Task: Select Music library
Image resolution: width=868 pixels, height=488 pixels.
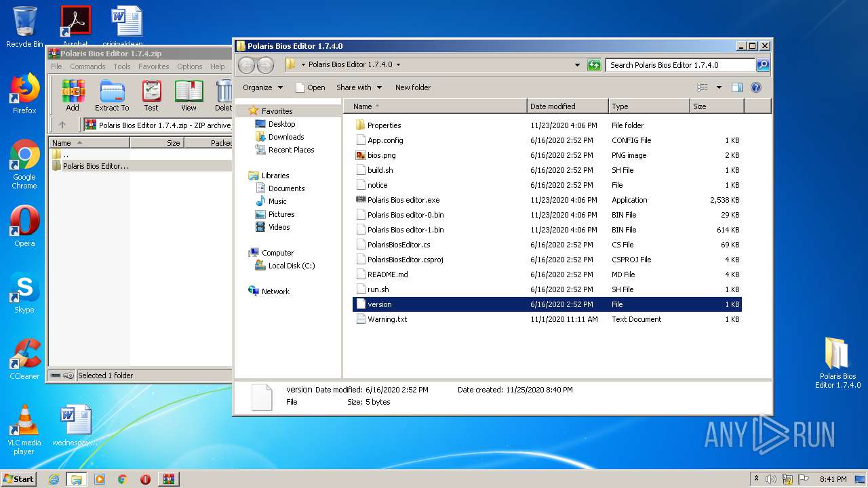Action: (277, 201)
